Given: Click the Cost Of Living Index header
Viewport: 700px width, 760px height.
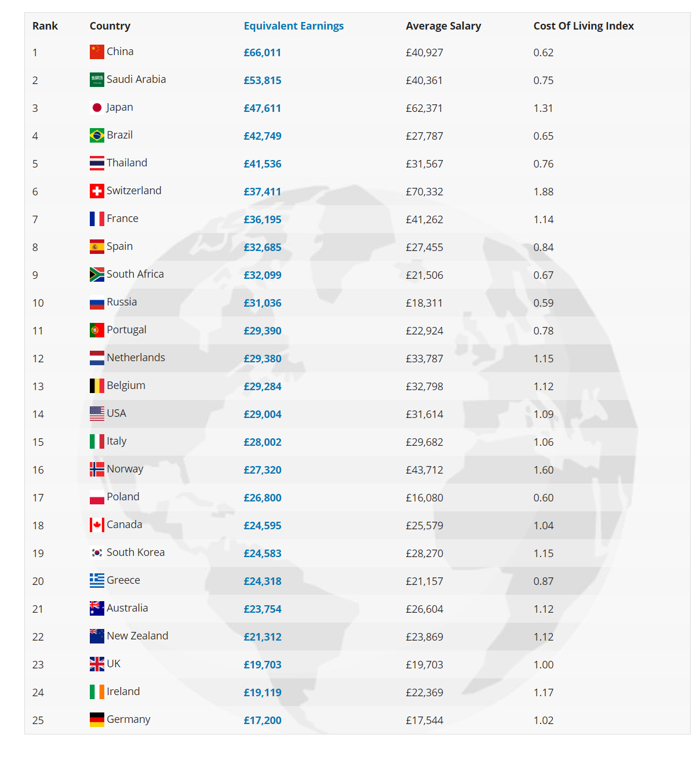Looking at the screenshot, I should (x=584, y=26).
